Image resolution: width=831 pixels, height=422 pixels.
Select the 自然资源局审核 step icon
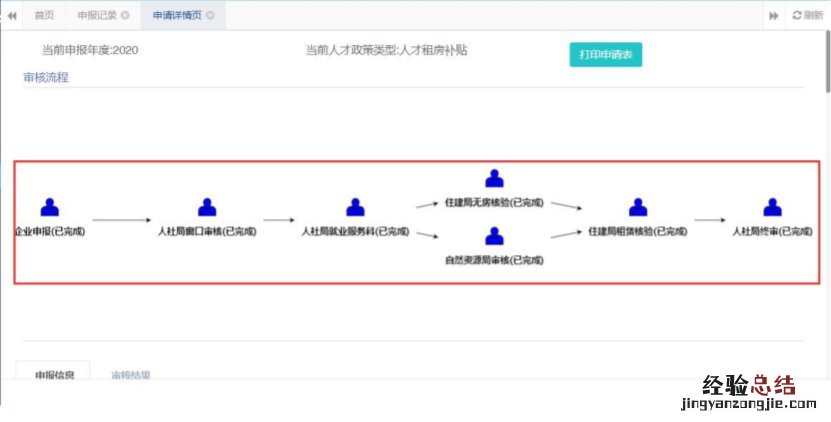point(494,236)
